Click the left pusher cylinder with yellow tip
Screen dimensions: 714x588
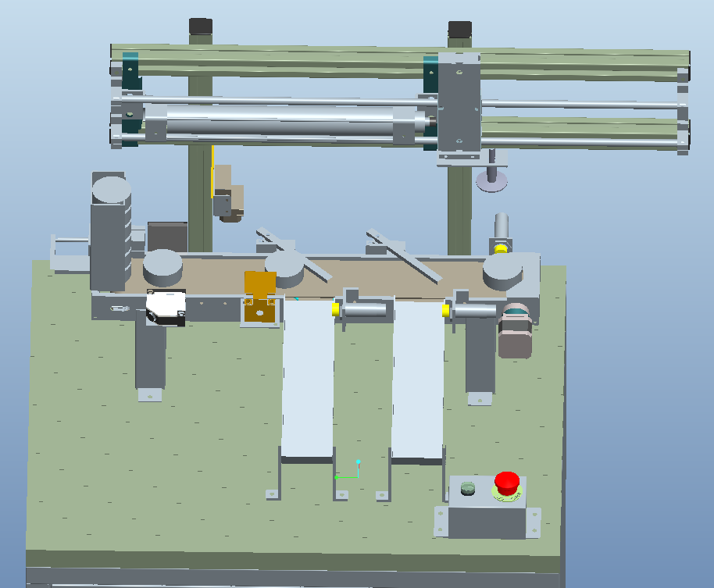(359, 310)
